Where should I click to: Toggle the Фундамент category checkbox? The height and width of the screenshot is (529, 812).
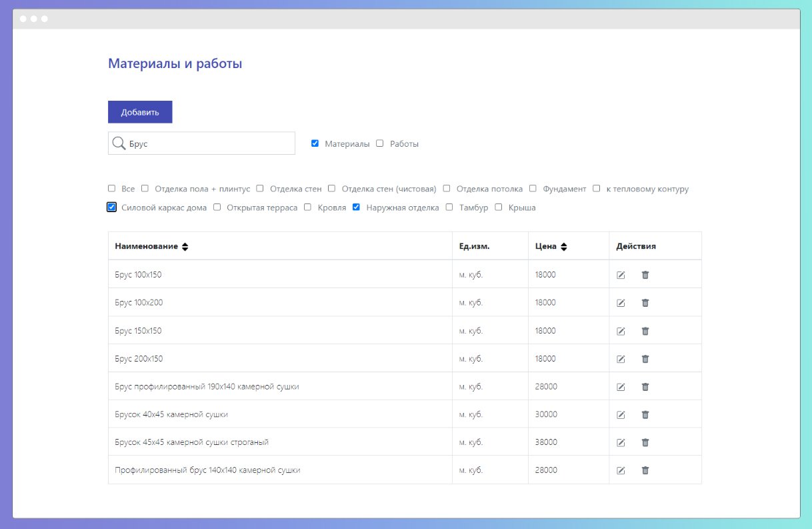click(533, 189)
